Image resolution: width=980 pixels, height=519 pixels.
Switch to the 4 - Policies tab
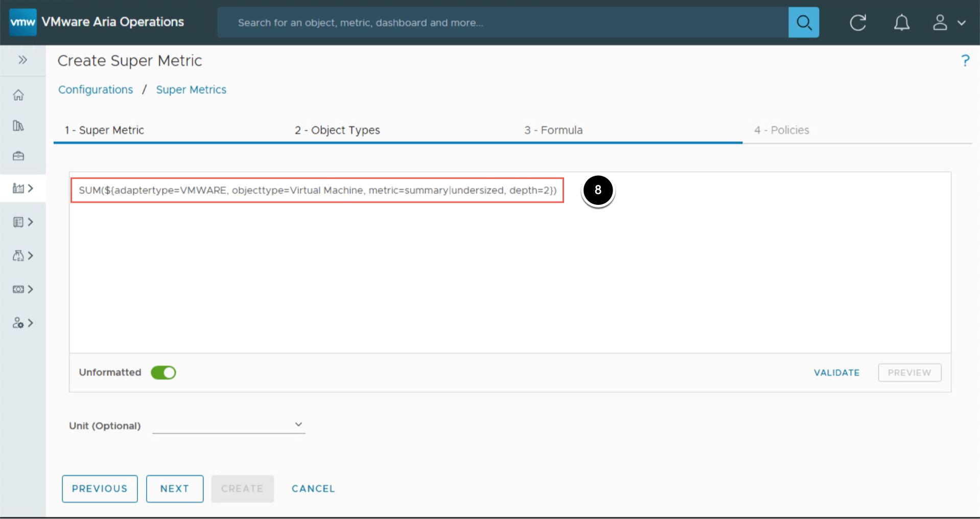tap(781, 130)
